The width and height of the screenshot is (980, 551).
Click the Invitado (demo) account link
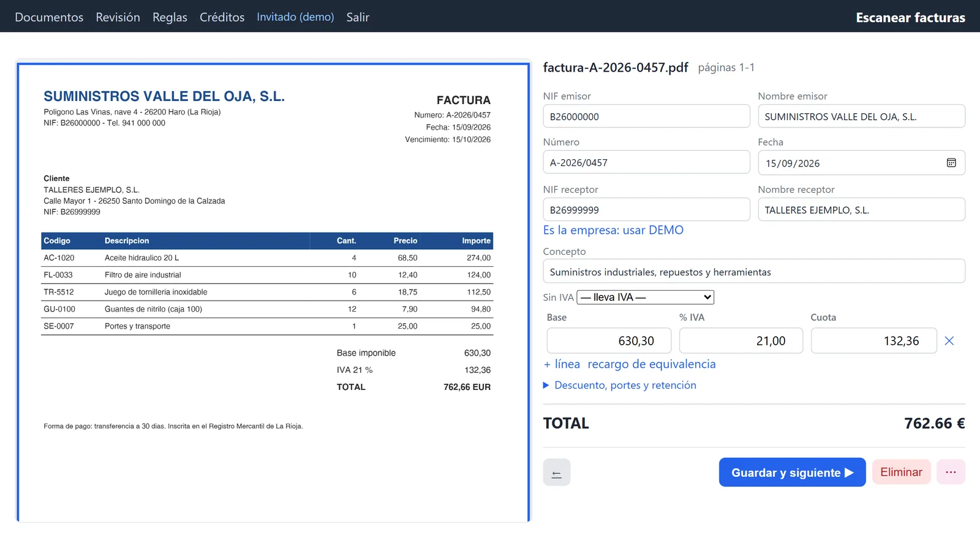pyautogui.click(x=295, y=17)
